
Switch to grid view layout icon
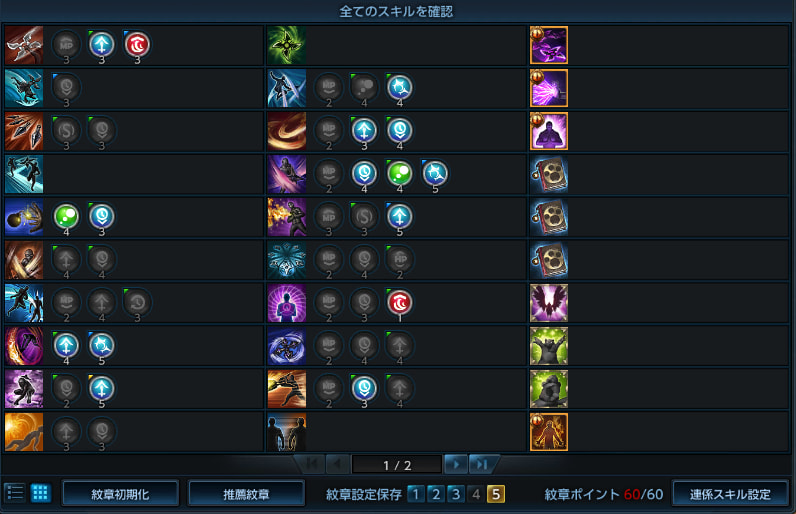41,493
